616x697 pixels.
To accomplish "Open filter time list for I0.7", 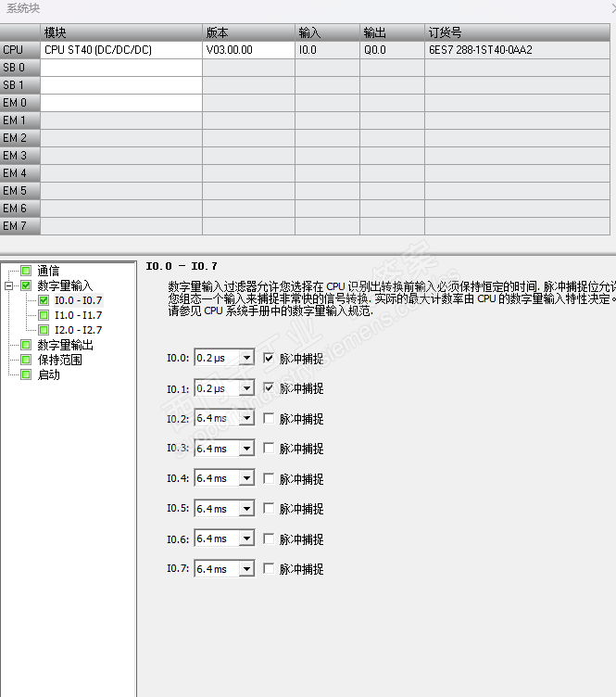I will [x=246, y=568].
